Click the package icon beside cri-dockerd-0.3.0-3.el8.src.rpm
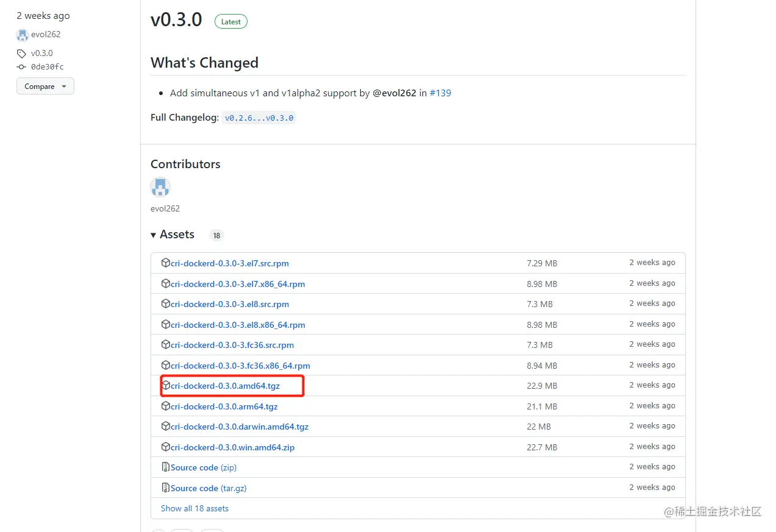The height and width of the screenshot is (532, 776). tap(166, 304)
